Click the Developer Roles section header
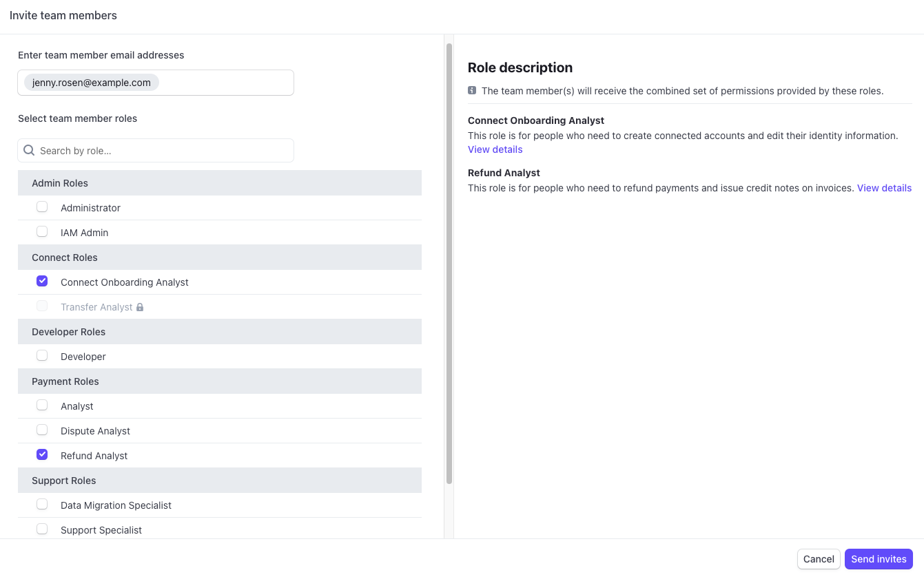The width and height of the screenshot is (924, 579). pos(220,332)
